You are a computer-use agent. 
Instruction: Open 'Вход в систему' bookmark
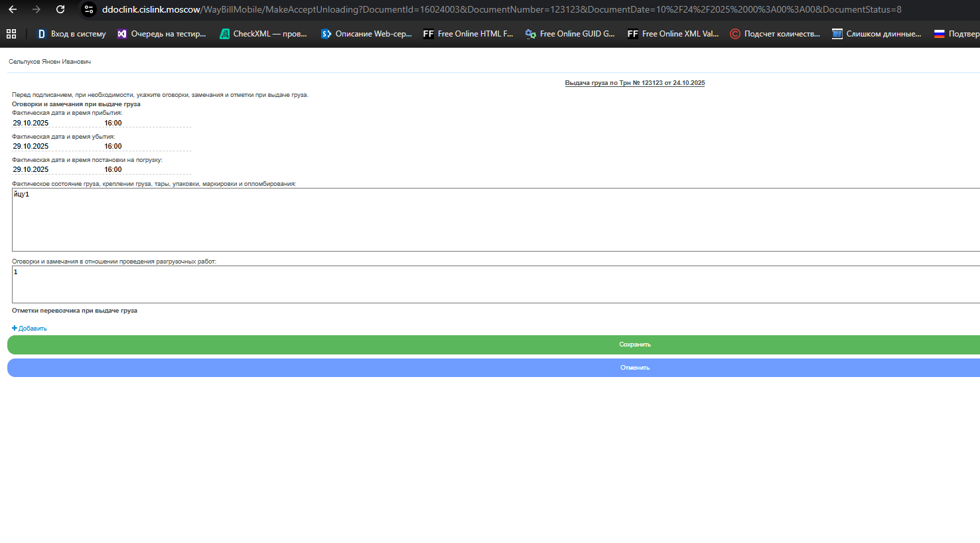(x=72, y=34)
